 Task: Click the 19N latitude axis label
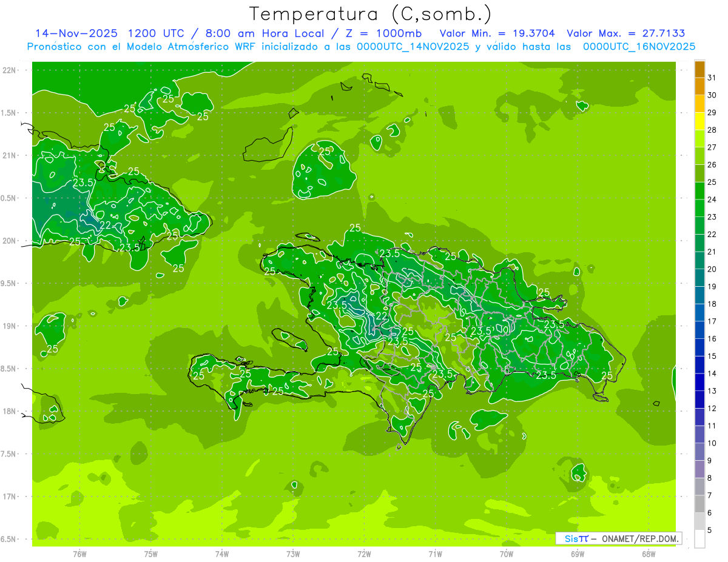click(10, 326)
